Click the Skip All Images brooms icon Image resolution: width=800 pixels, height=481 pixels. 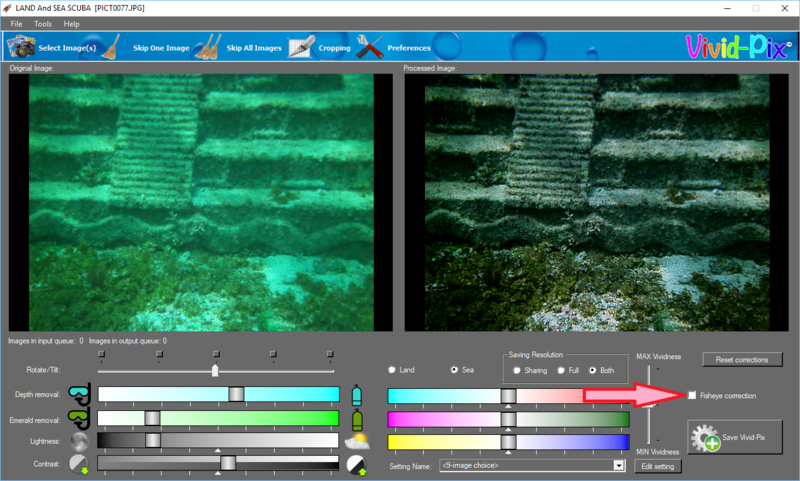click(x=207, y=47)
